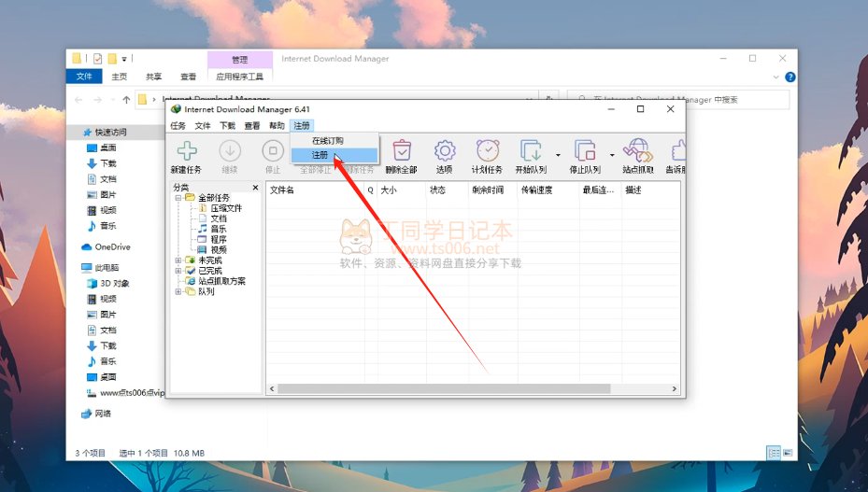Click the 文件名 column header
868x492 pixels.
pos(282,190)
